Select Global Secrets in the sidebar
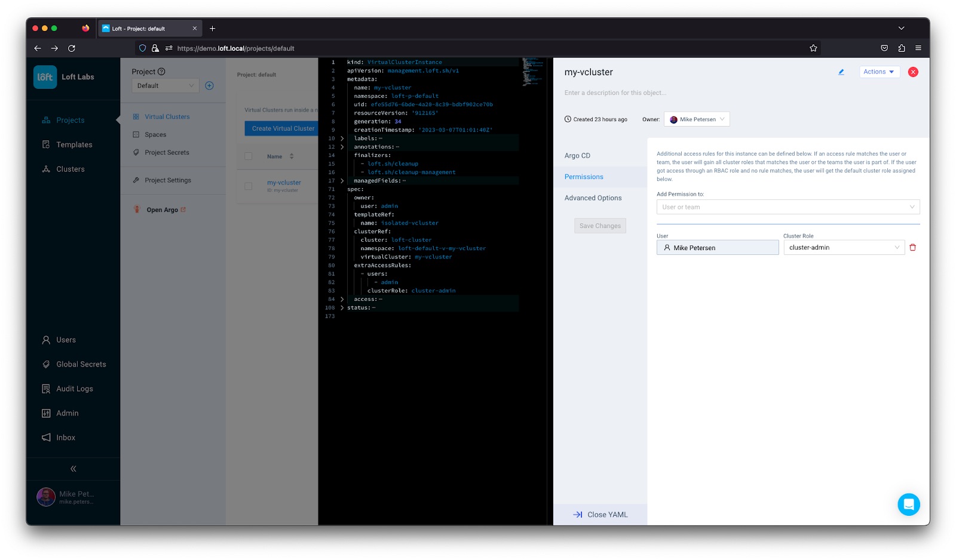 [x=81, y=364]
